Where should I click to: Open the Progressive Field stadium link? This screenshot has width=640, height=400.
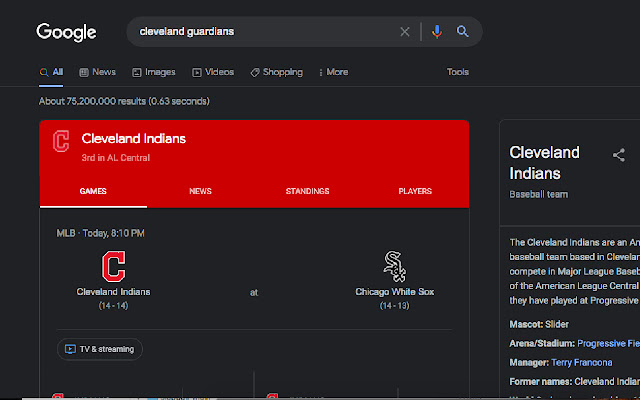608,344
